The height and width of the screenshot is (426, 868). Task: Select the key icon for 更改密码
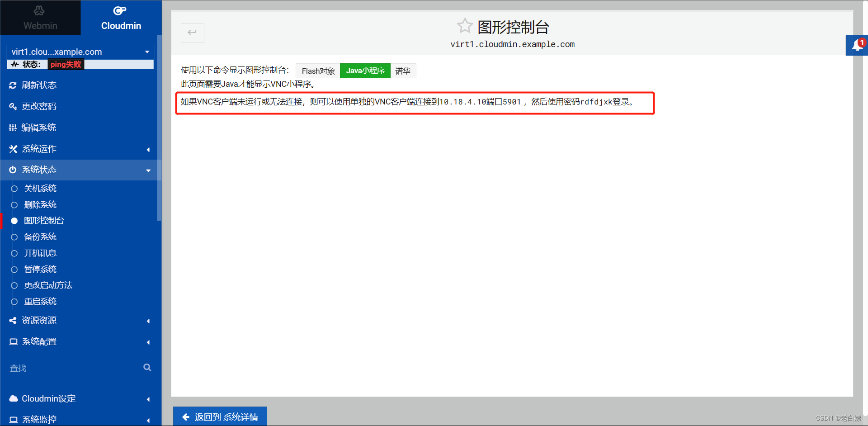pyautogui.click(x=12, y=106)
